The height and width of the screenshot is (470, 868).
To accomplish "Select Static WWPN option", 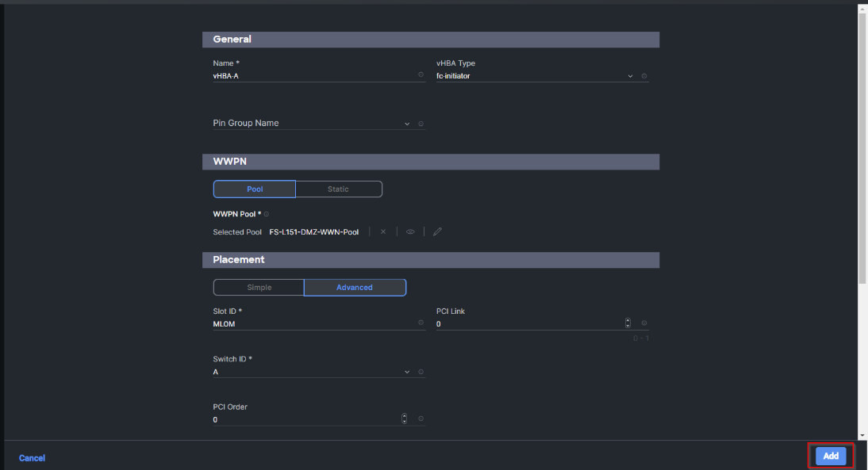I will pyautogui.click(x=339, y=189).
